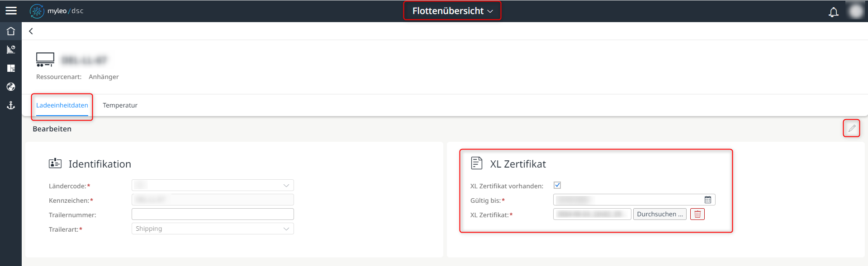This screenshot has width=868, height=266.
Task: Open the notifications bell
Action: tap(833, 12)
